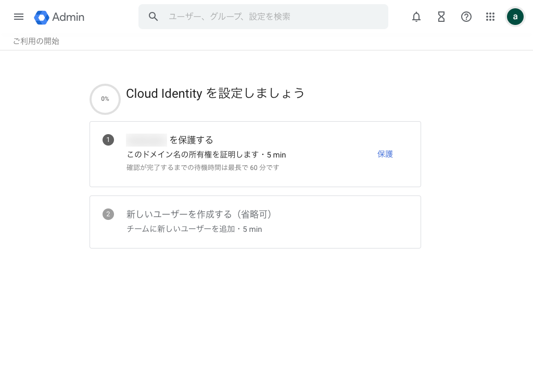Open the Google apps grid launcher
Screen dimensions: 533x392
pyautogui.click(x=490, y=17)
